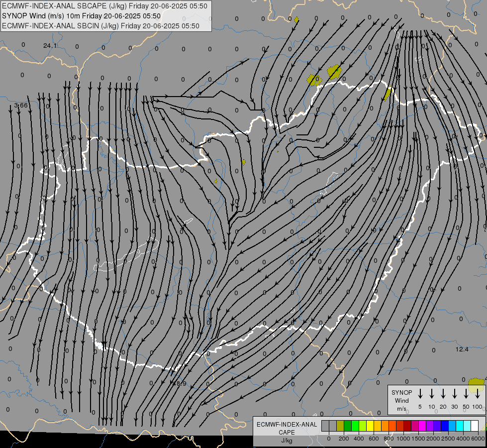This screenshot has height=448, width=487.
Task: Select the bright green CAPE legend swatch
Action: pyautogui.click(x=355, y=426)
